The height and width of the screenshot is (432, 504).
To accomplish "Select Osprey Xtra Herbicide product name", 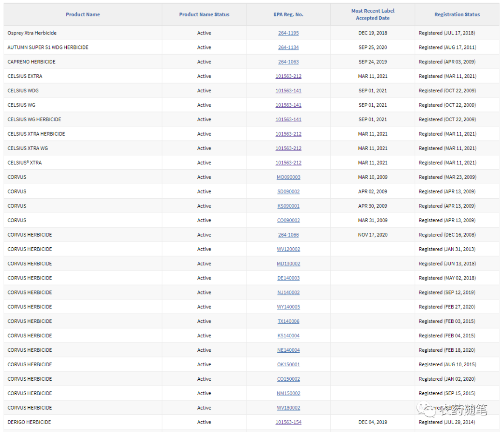I will 32,33.
